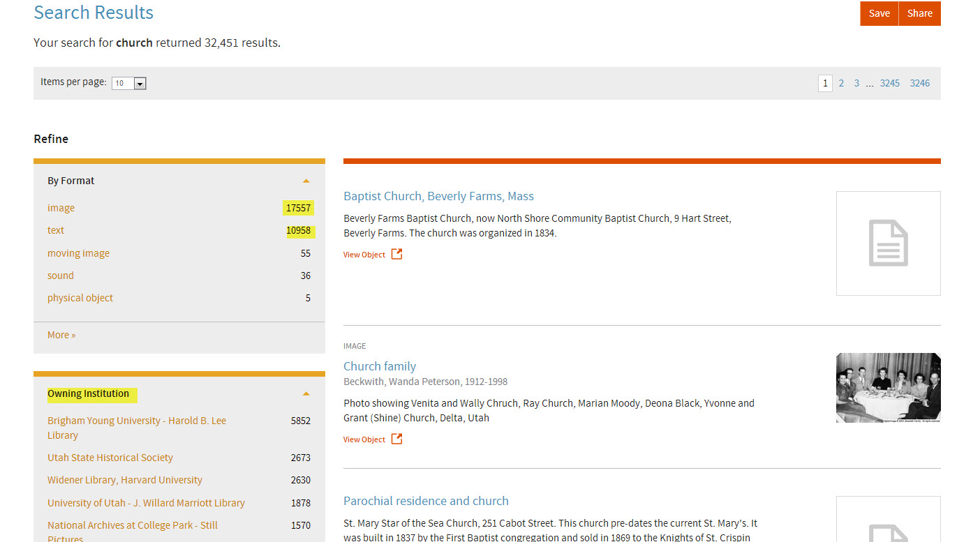Filter by Widener Library, Harvard University
980x542 pixels.
point(125,480)
